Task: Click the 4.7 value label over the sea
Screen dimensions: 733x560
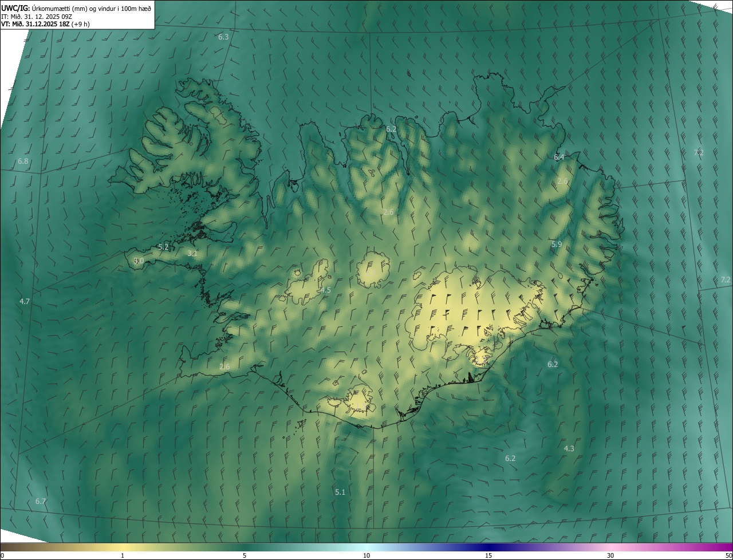Action: point(25,301)
